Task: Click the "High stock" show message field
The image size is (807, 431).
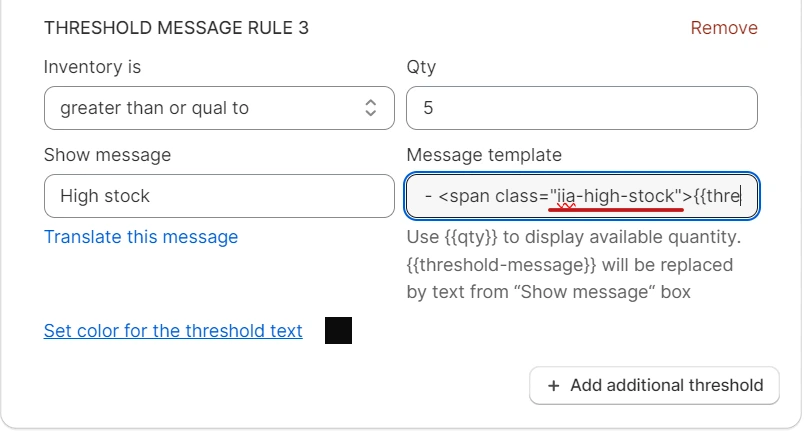Action: [x=219, y=196]
